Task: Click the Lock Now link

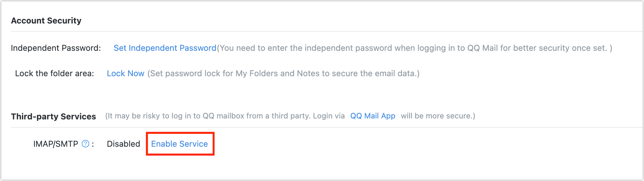Action: click(126, 73)
